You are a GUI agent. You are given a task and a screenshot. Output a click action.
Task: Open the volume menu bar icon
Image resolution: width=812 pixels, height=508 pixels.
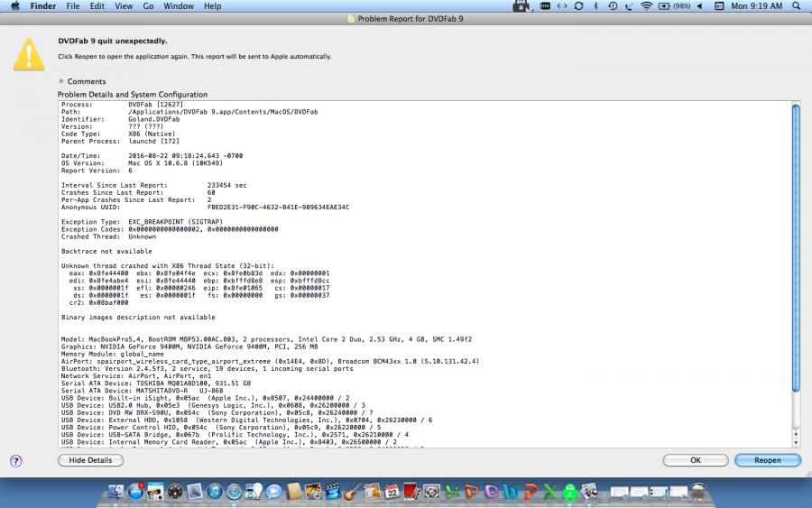pyautogui.click(x=699, y=6)
